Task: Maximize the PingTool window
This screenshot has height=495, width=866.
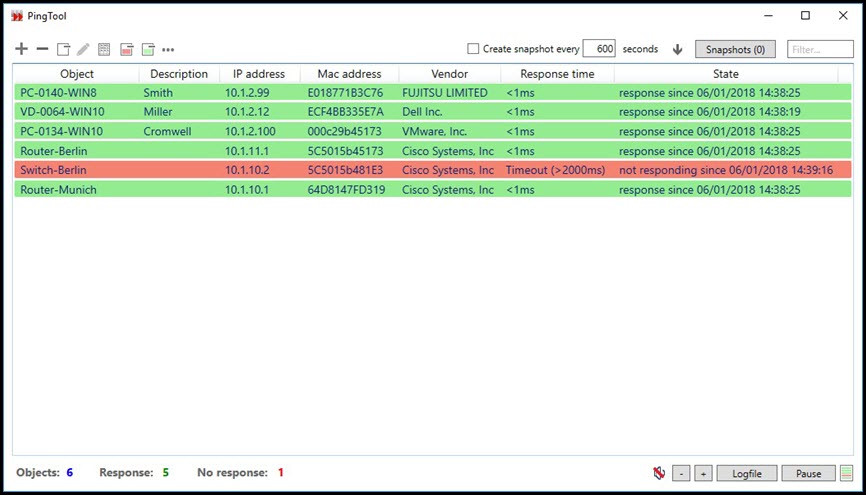Action: [805, 15]
